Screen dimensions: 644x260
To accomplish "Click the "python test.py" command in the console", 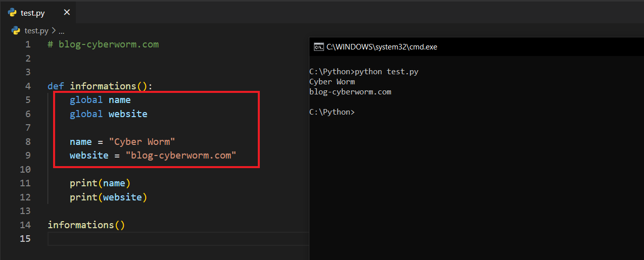I will [x=387, y=72].
